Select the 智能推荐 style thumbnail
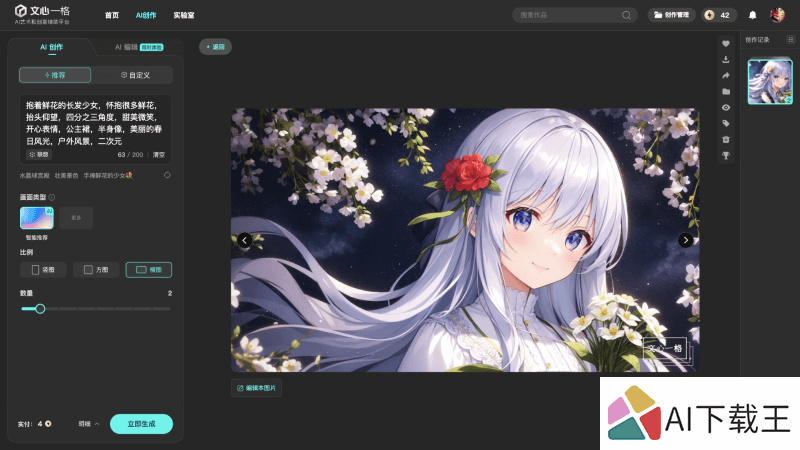800x450 pixels. tap(37, 218)
